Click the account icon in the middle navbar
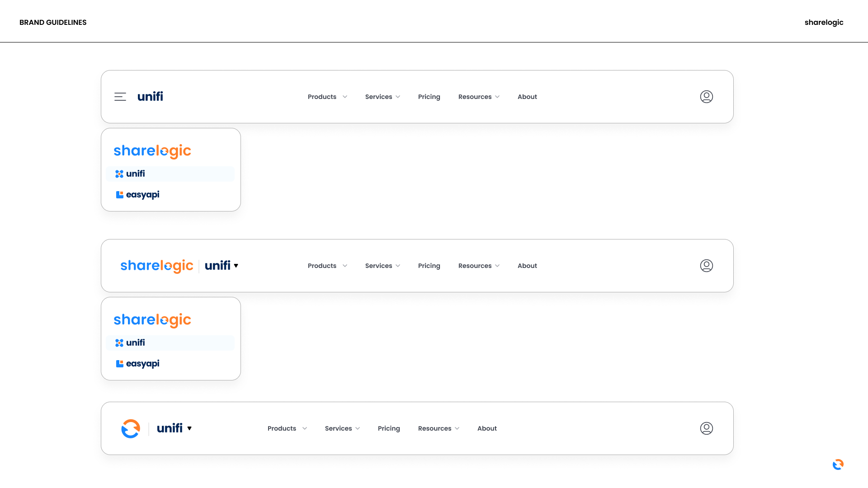Viewport: 868px width, 488px height. [707, 266]
